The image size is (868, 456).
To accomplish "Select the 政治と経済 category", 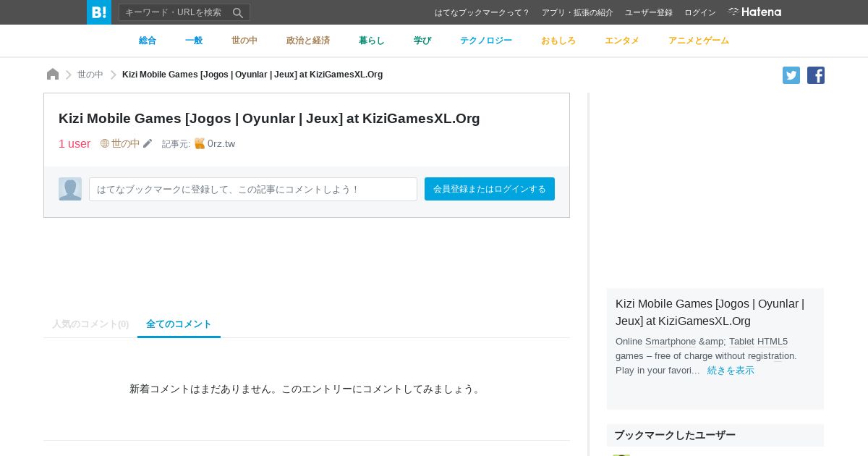I will tap(308, 41).
